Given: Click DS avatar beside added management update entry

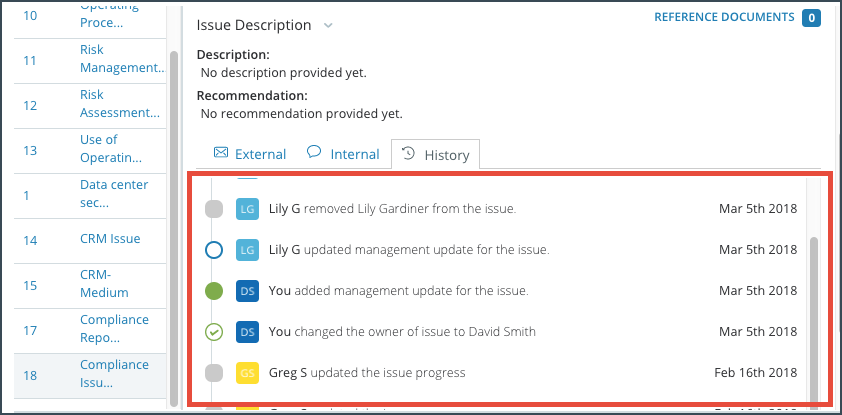Looking at the screenshot, I should click(247, 291).
